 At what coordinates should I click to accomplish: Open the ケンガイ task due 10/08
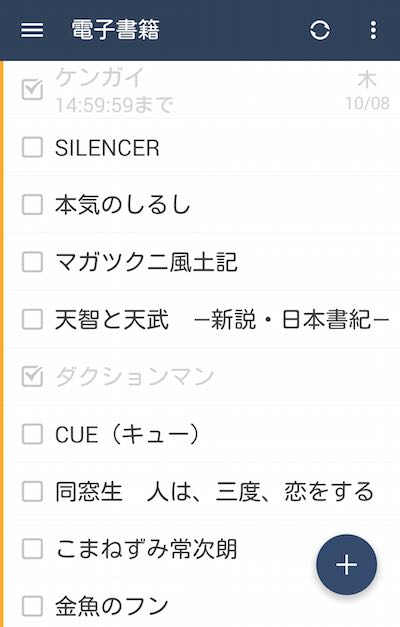click(202, 89)
